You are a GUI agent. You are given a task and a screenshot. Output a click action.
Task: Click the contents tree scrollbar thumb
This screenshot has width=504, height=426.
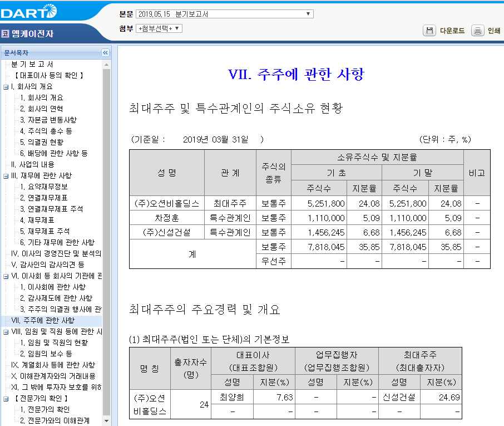click(106, 242)
